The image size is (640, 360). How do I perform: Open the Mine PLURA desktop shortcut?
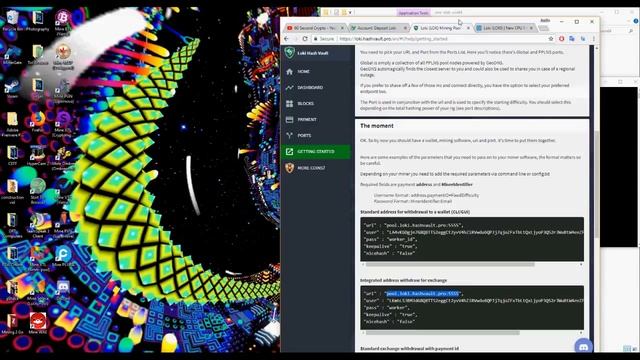click(63, 257)
